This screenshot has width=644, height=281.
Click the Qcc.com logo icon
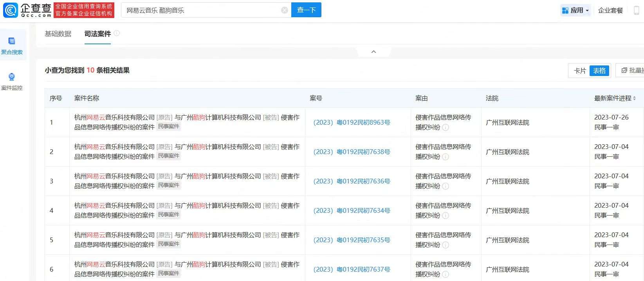[x=11, y=10]
